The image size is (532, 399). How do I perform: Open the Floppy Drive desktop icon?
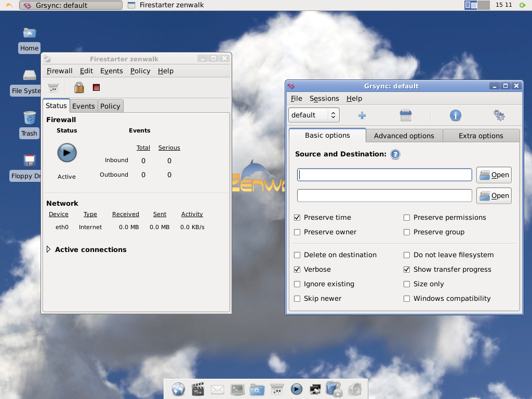tap(26, 168)
